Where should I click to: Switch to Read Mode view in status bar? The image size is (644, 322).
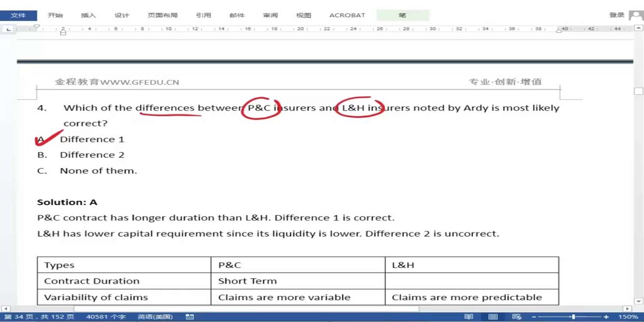(469, 317)
